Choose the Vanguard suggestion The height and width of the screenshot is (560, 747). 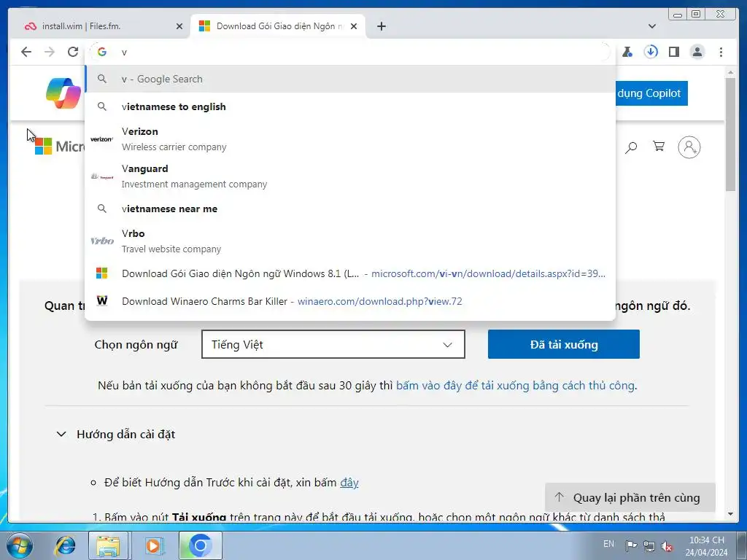(350, 176)
